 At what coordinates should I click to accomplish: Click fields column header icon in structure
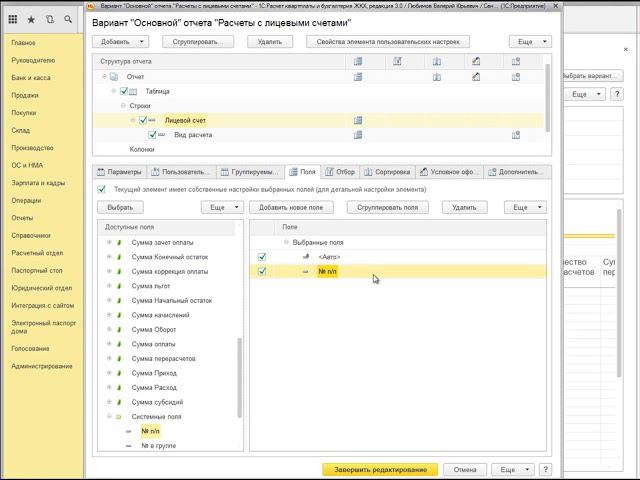358,61
